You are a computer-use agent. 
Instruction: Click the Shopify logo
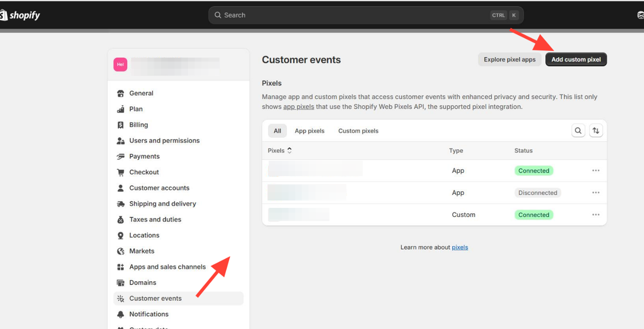(20, 15)
